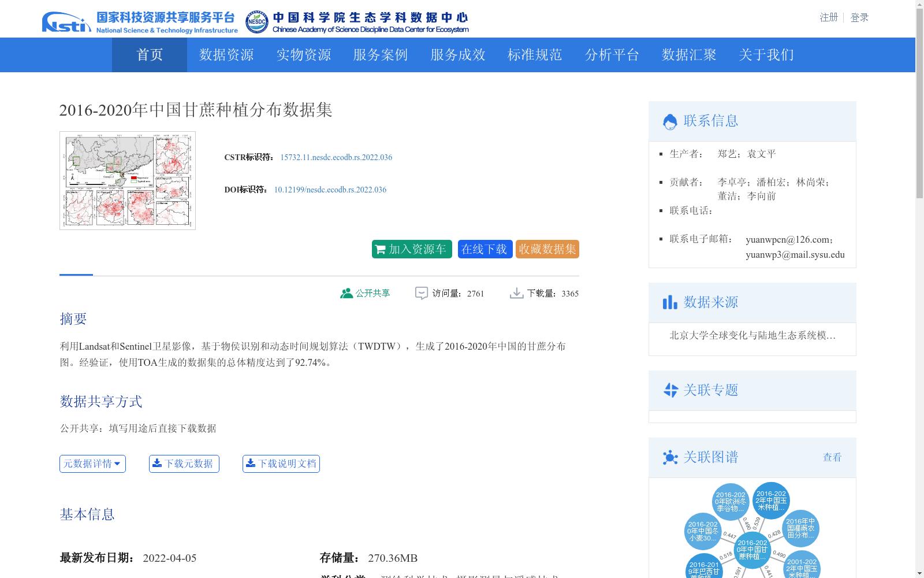Click the 在线下载 button
924x578 pixels.
pos(485,249)
